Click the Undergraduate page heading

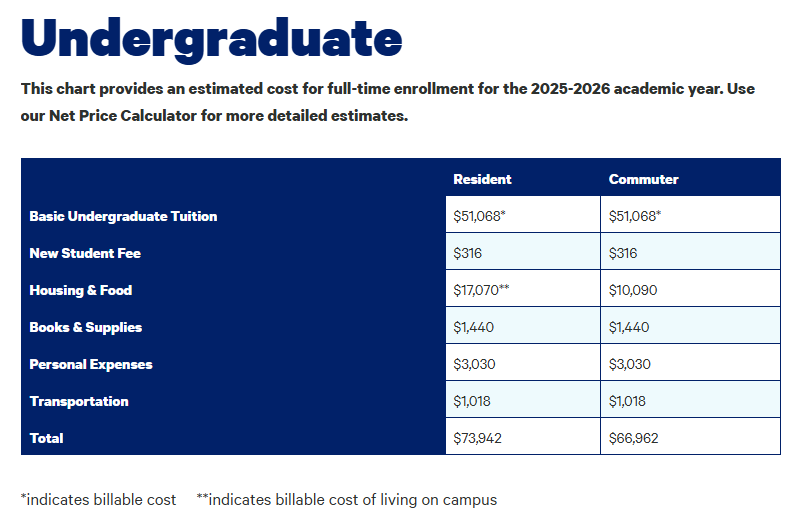211,38
